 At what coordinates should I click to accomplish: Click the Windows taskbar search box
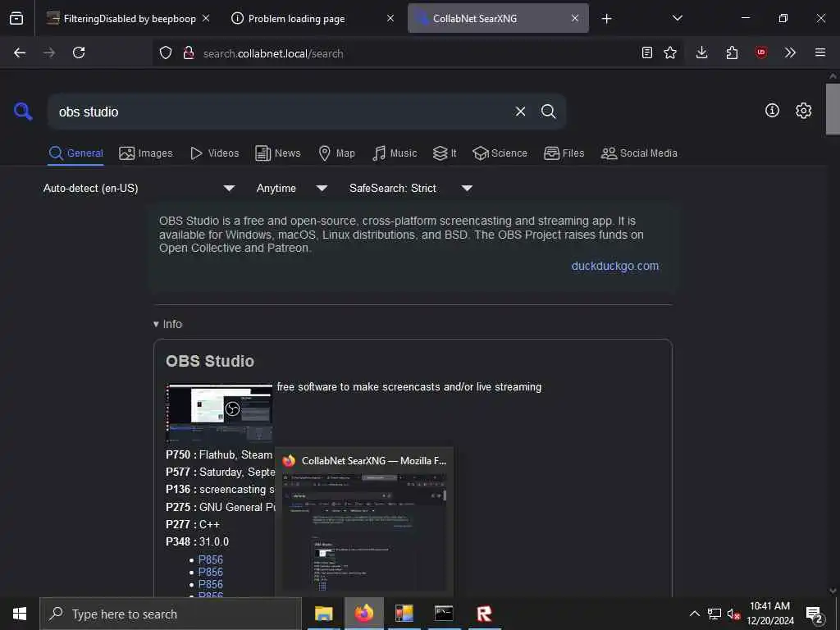(171, 614)
